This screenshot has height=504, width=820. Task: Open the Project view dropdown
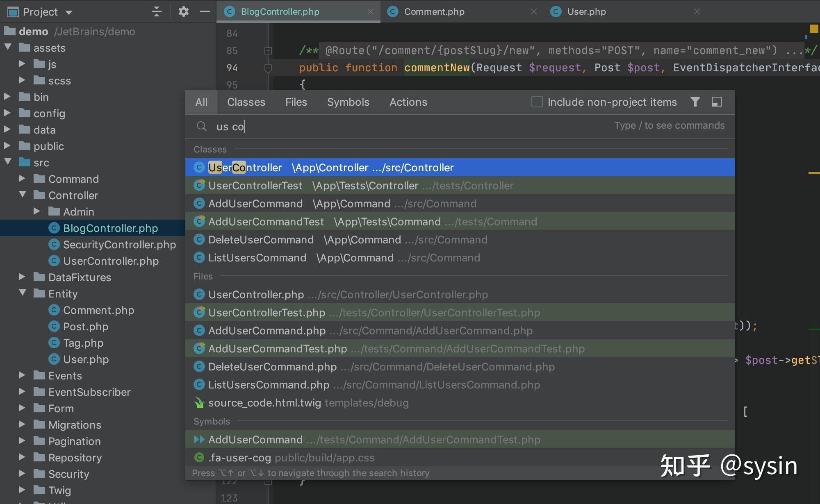coord(68,12)
